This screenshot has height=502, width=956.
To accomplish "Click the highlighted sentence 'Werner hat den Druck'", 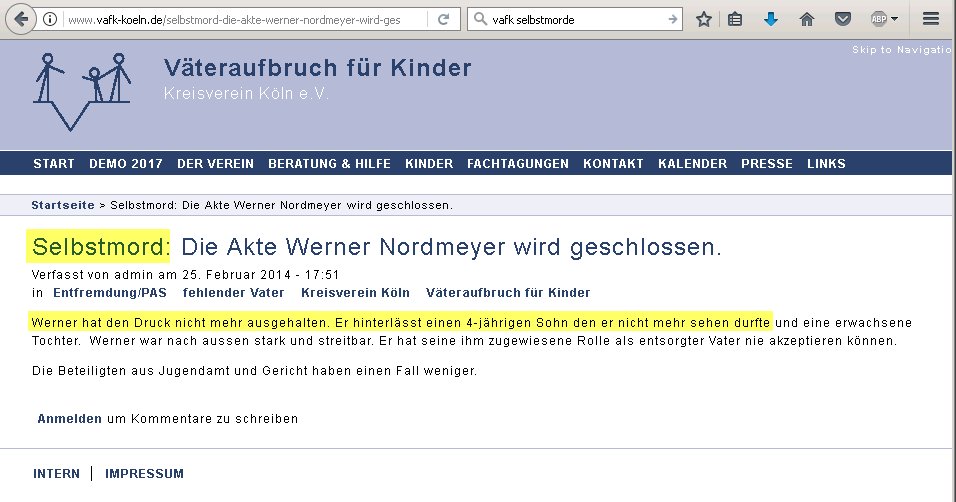I will (x=401, y=323).
